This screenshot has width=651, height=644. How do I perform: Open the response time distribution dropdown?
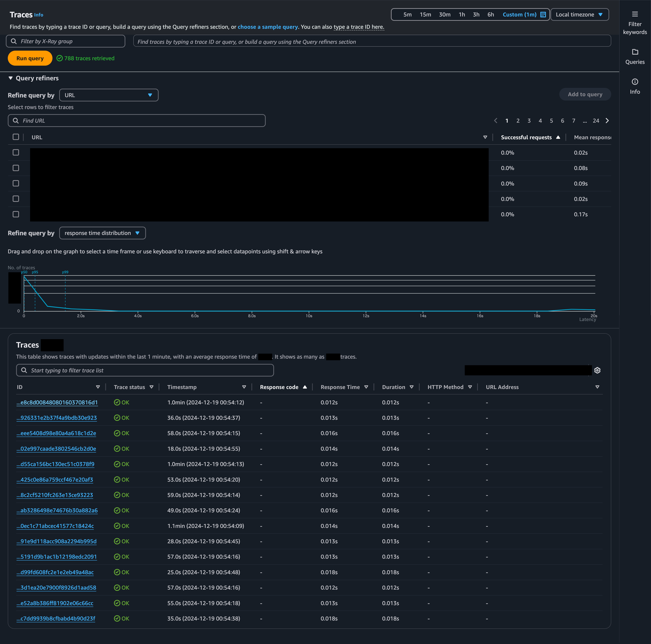102,233
